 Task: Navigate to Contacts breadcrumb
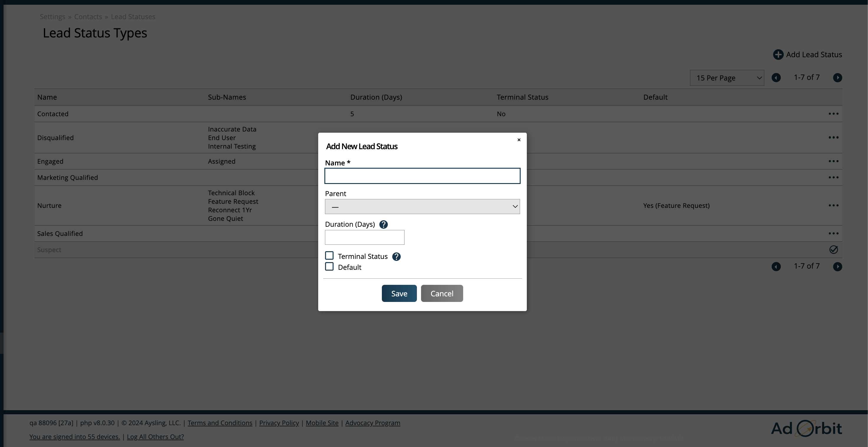coord(88,17)
